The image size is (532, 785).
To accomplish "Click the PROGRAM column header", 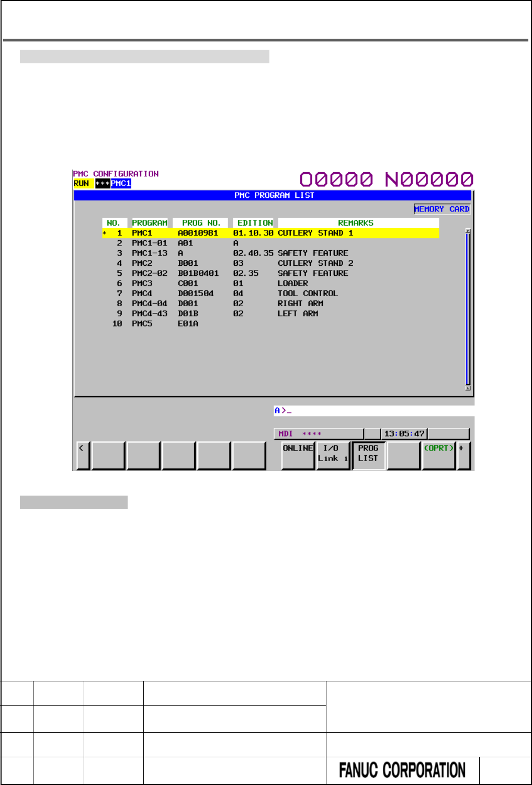I will [x=150, y=223].
